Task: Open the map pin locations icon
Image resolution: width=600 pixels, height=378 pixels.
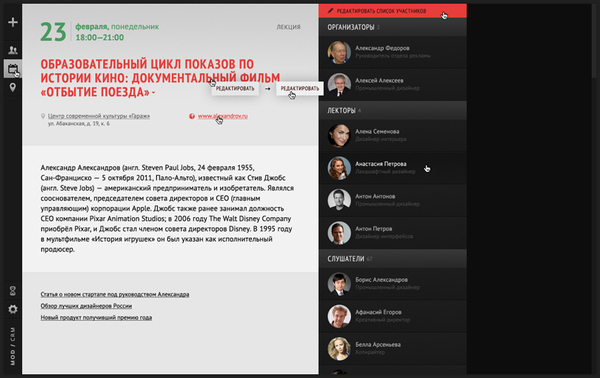Action: pos(13,88)
